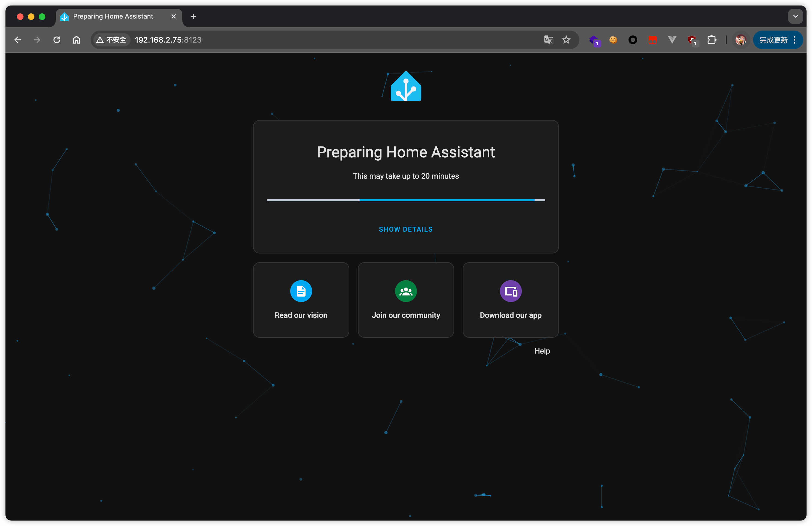Click the Help link
This screenshot has width=812, height=526.
click(542, 351)
